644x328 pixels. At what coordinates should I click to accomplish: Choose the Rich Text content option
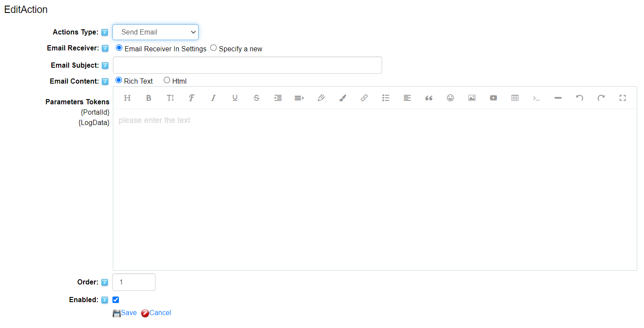(119, 80)
